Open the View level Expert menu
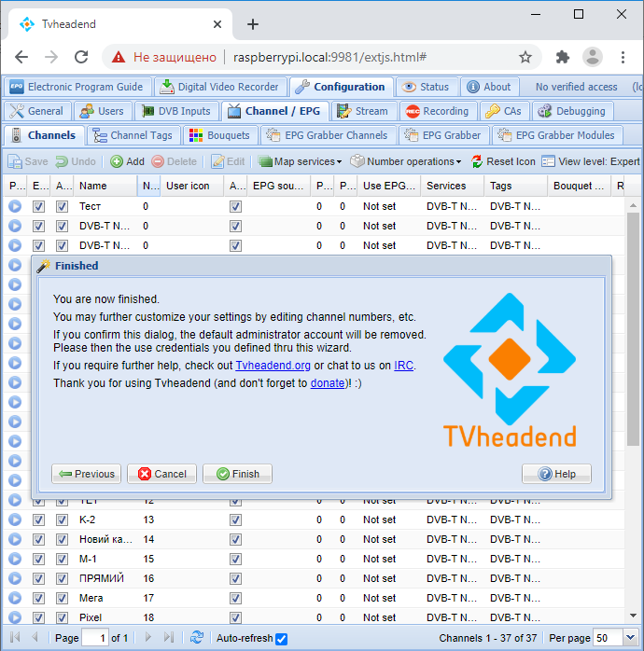Image resolution: width=644 pixels, height=651 pixels. pos(591,161)
